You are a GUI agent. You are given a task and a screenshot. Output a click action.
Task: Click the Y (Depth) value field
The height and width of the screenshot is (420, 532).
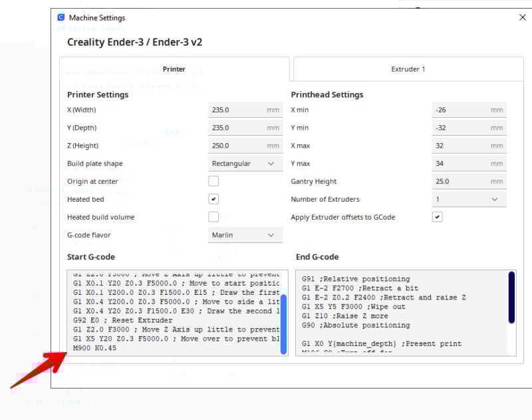tap(245, 128)
